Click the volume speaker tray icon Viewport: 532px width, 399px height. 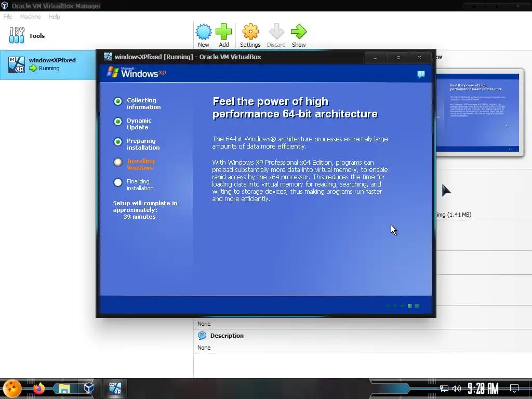coord(457,389)
